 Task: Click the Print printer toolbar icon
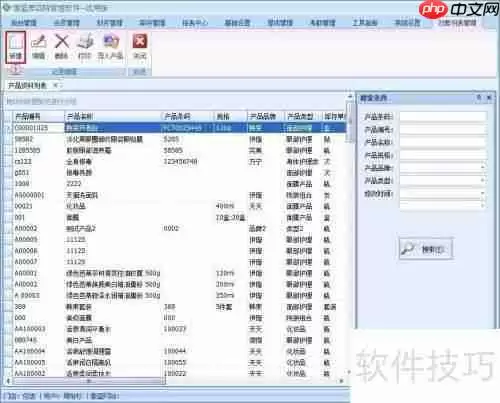tap(85, 47)
